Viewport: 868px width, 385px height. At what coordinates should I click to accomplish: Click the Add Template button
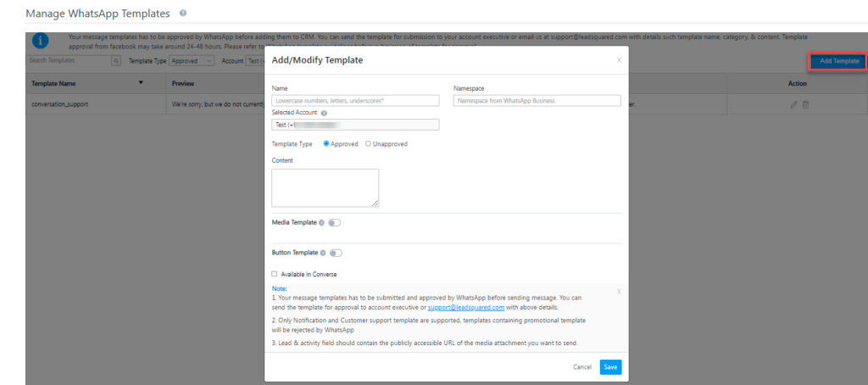coord(839,61)
